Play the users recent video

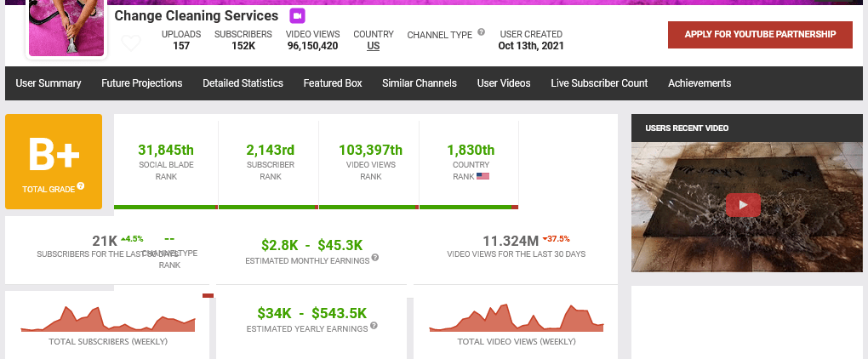coord(743,205)
